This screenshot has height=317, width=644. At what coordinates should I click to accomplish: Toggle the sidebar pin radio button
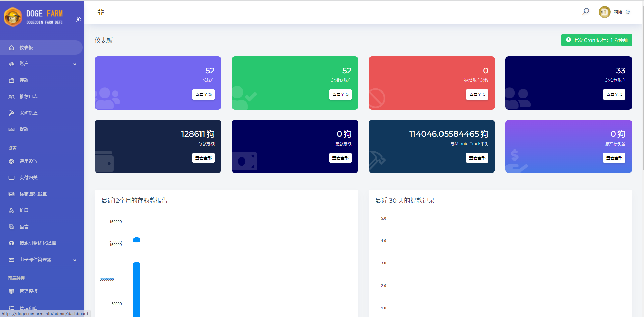coord(78,20)
